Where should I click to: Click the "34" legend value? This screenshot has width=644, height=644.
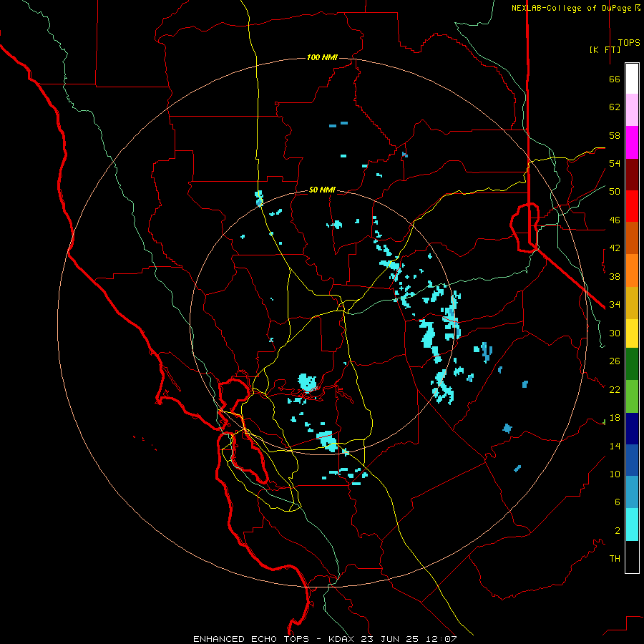pos(615,305)
